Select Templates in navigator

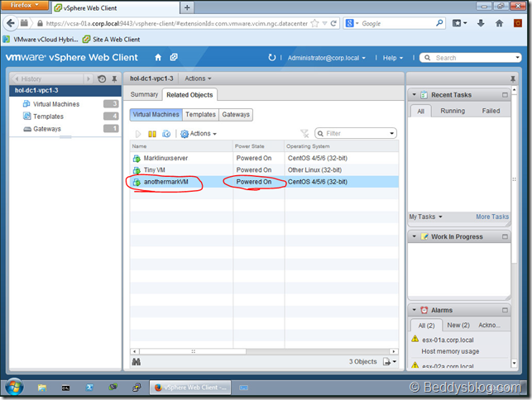click(65, 117)
